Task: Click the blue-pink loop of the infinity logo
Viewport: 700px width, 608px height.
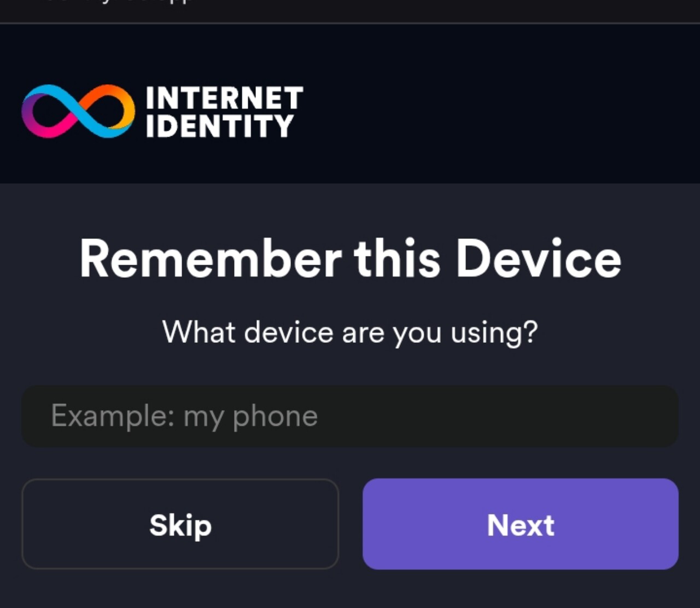Action: click(x=49, y=112)
